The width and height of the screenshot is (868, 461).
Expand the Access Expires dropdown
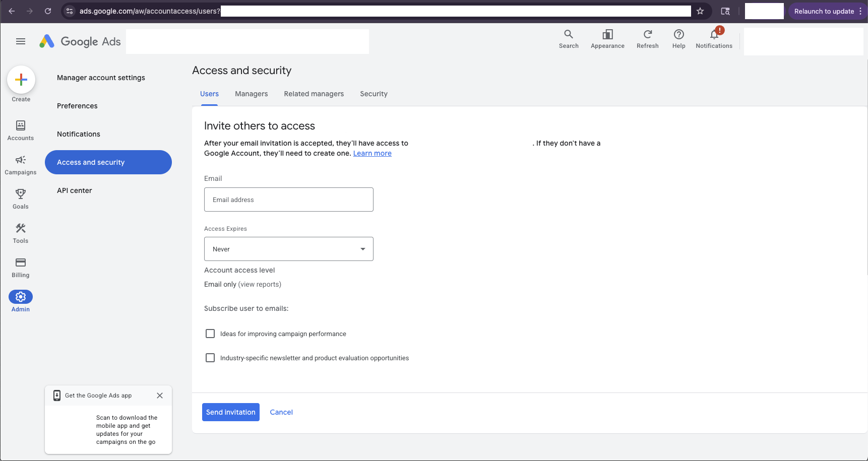pos(289,249)
